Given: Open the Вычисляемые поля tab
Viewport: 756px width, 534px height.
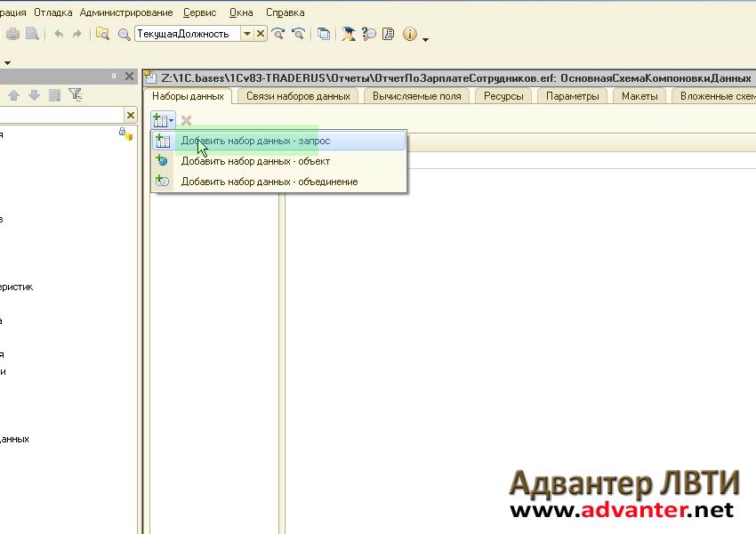Looking at the screenshot, I should pos(416,96).
